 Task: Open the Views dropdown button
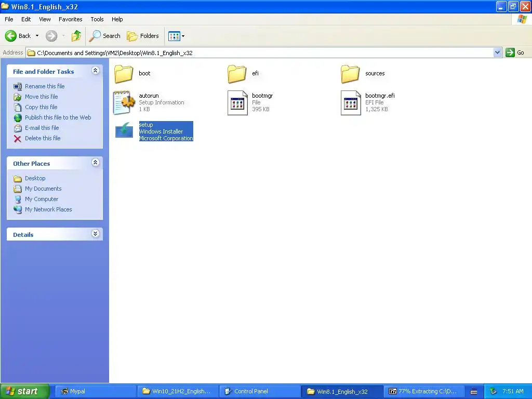177,36
